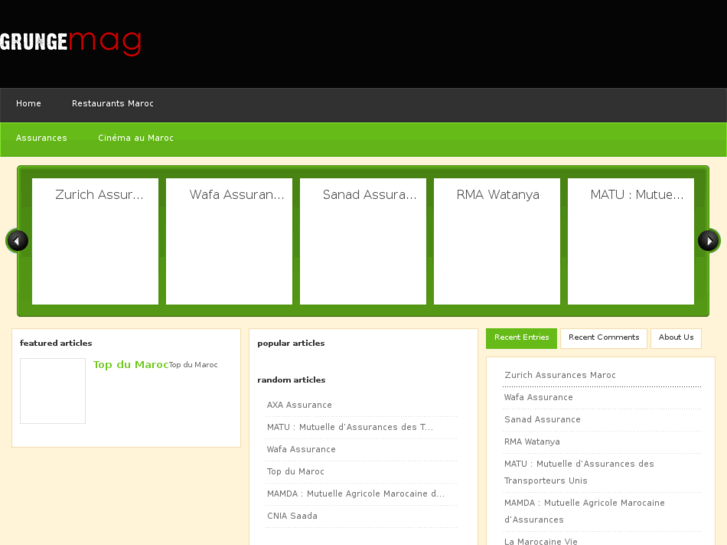
Task: Open Home in the navigation bar
Action: tap(29, 103)
